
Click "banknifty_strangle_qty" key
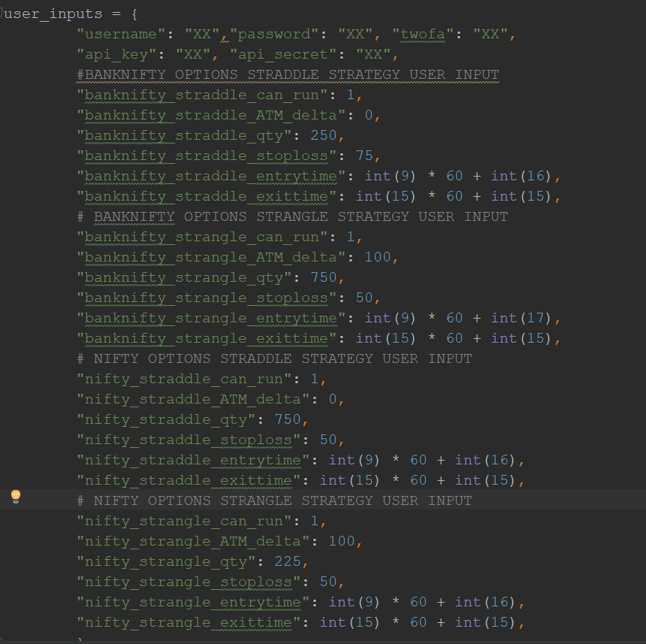(184, 277)
